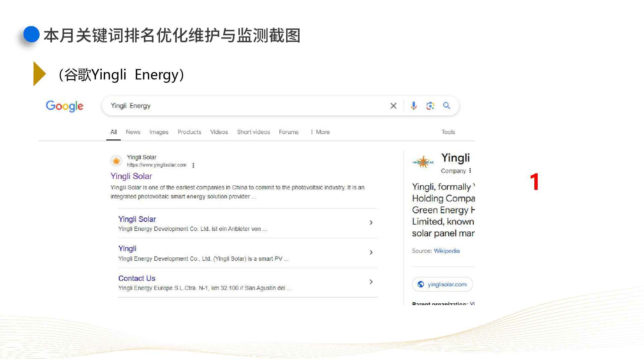The height and width of the screenshot is (362, 644).
Task: Follow the Wikipedia source link
Action: click(x=447, y=251)
